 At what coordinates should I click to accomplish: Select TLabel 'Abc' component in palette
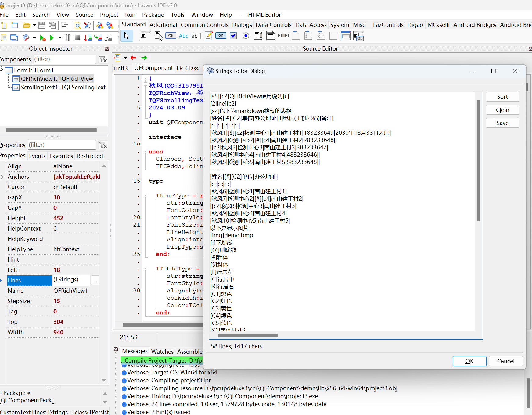coord(183,36)
